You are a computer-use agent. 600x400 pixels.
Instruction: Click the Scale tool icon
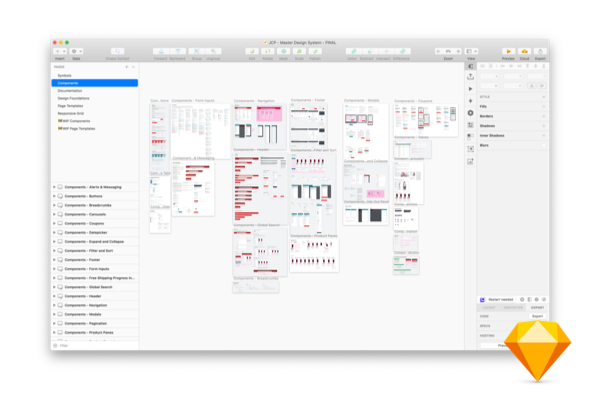pyautogui.click(x=299, y=51)
